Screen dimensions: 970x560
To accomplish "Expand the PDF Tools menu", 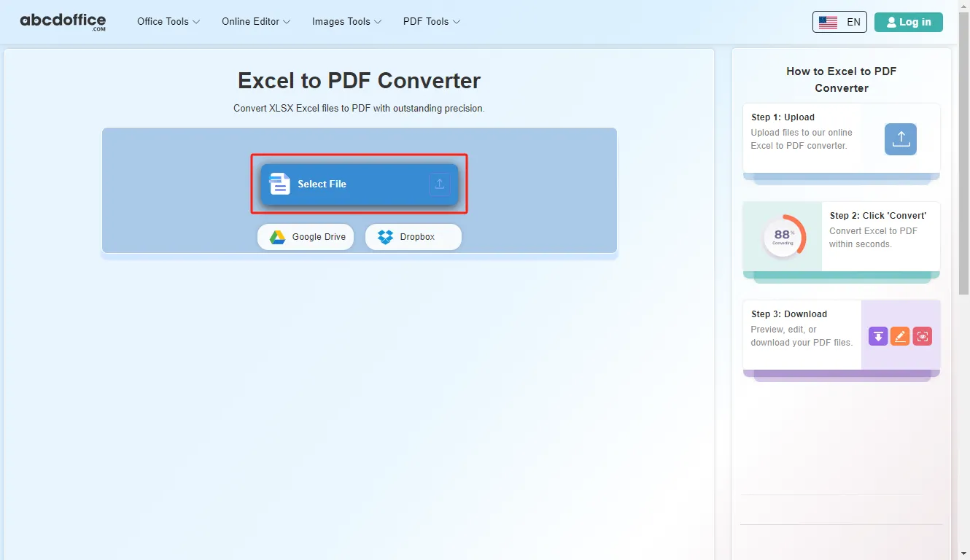I will point(432,22).
